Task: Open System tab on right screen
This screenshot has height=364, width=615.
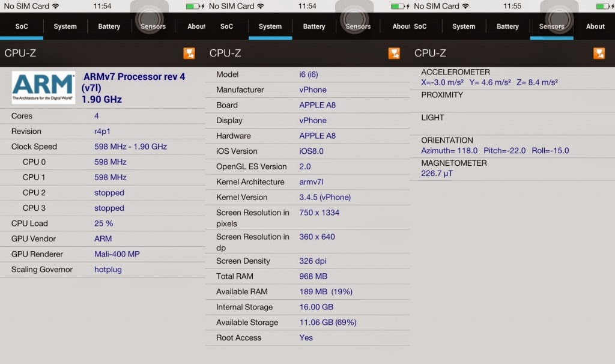Action: point(464,26)
